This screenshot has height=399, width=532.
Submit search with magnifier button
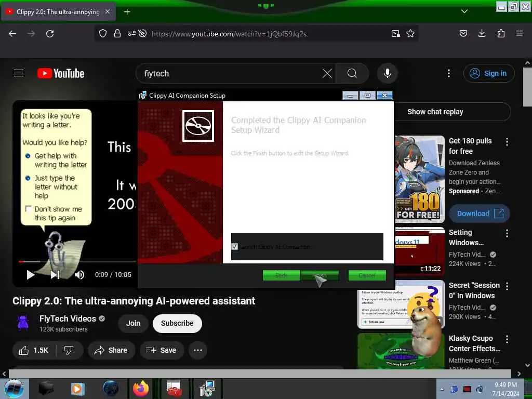(352, 73)
